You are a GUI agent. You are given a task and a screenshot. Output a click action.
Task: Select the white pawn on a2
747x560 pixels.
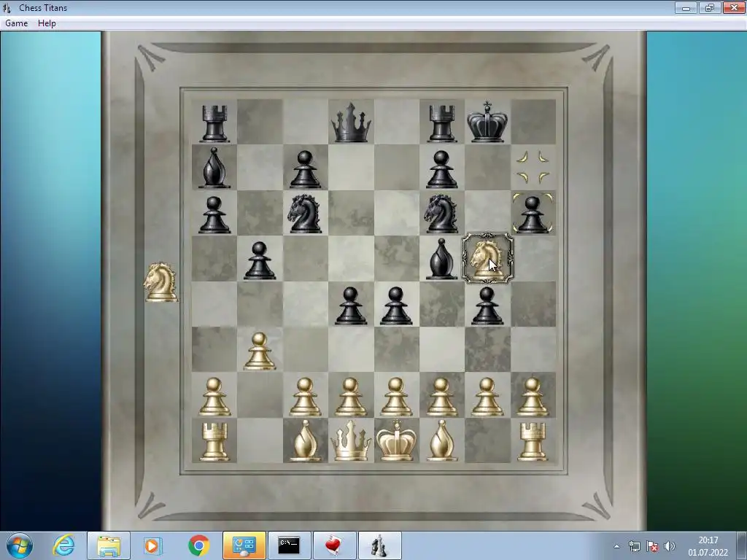tap(214, 397)
